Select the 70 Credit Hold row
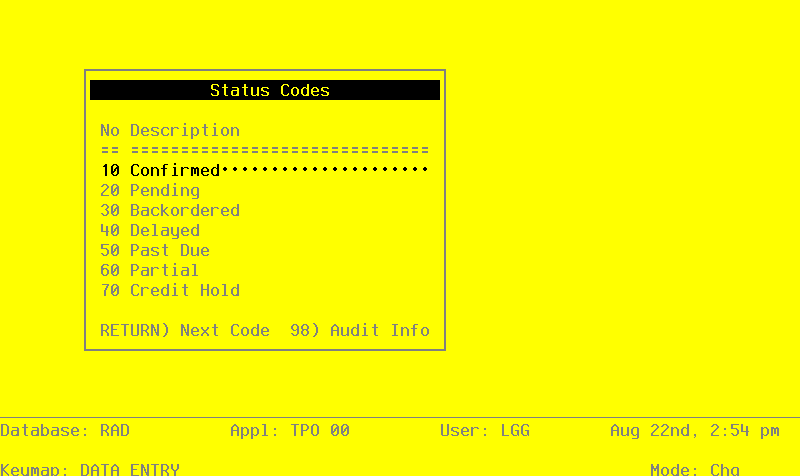The height and width of the screenshot is (476, 800). [x=170, y=290]
